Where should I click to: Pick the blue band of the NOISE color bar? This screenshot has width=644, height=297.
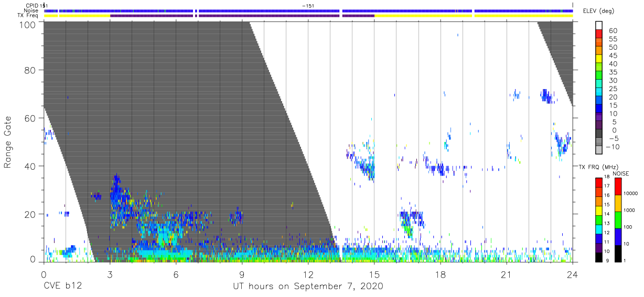click(618, 237)
